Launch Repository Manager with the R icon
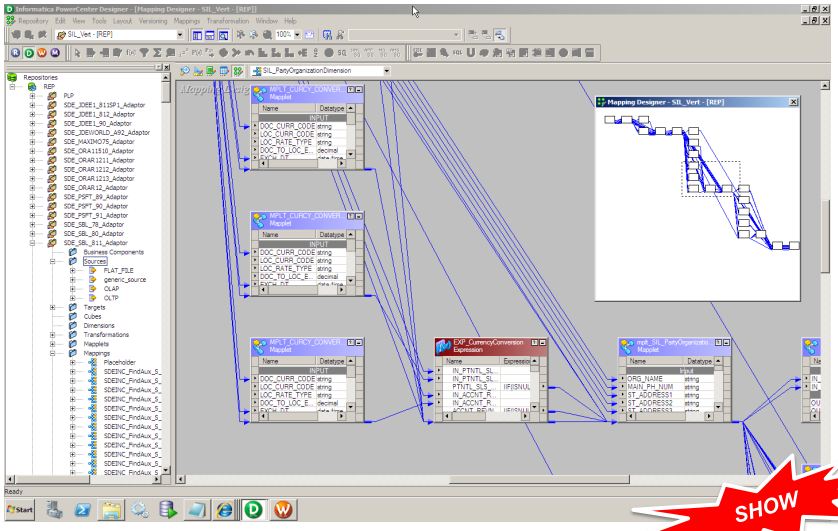838x531 pixels. tap(15, 53)
